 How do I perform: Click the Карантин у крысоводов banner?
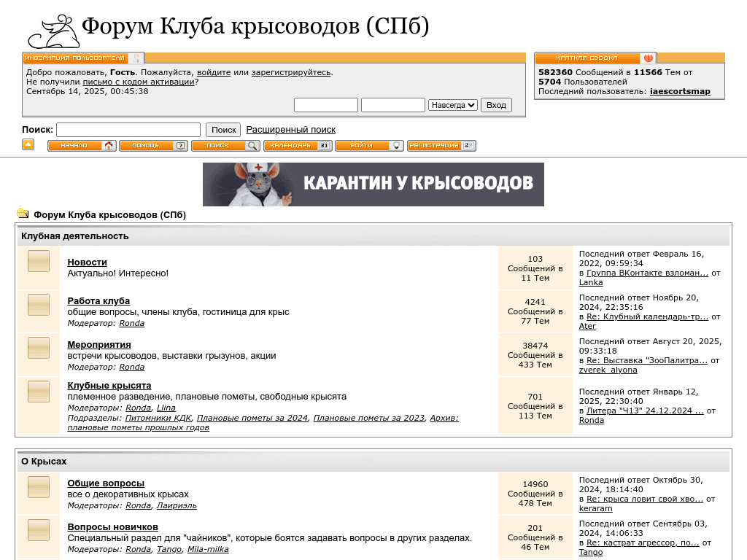373,184
